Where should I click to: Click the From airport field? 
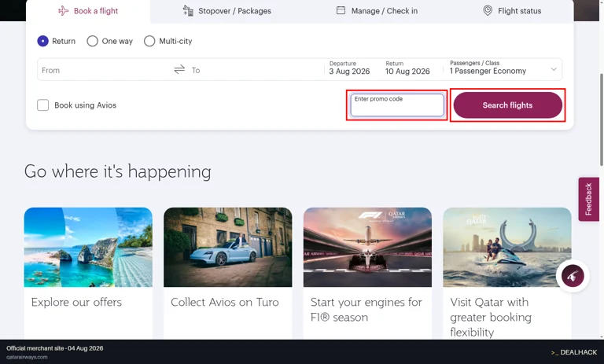[104, 70]
